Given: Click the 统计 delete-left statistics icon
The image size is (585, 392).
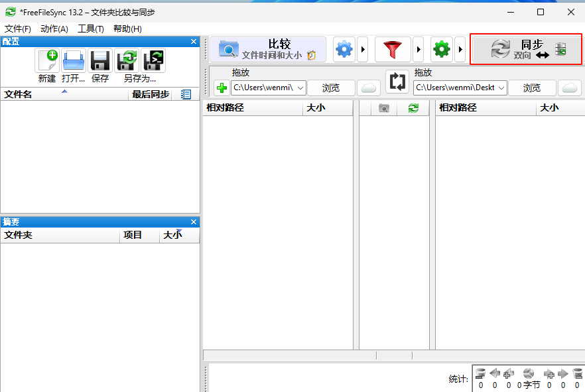Looking at the screenshot, I should [x=480, y=373].
